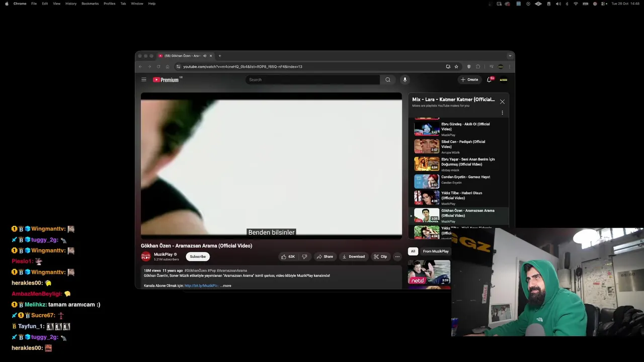This screenshot has width=644, height=362.
Task: Click the install app icon in address bar
Action: (x=448, y=66)
